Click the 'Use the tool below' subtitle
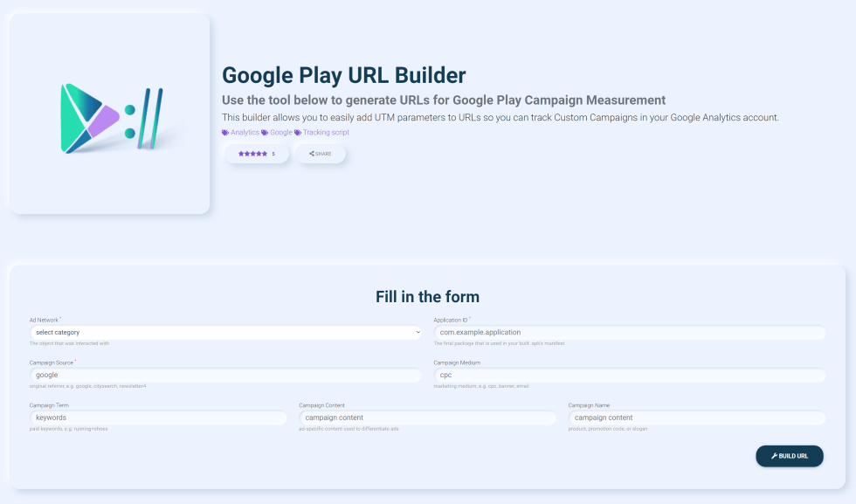The image size is (856, 504). coord(444,100)
